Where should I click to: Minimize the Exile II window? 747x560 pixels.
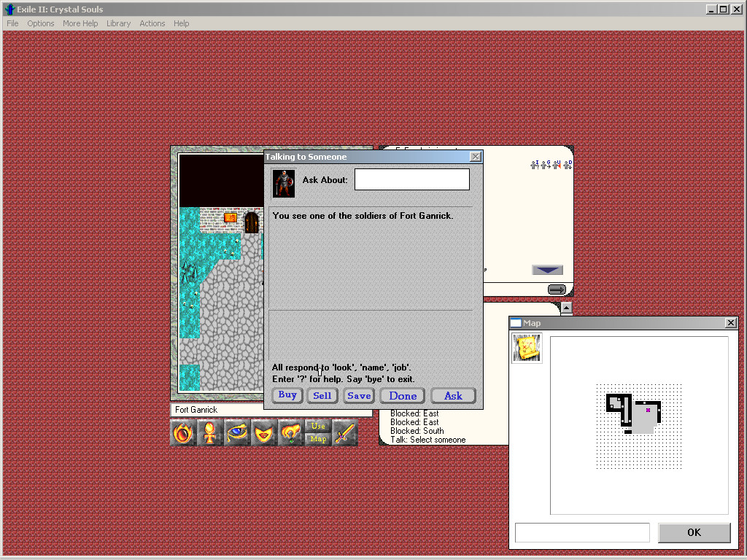pyautogui.click(x=712, y=9)
